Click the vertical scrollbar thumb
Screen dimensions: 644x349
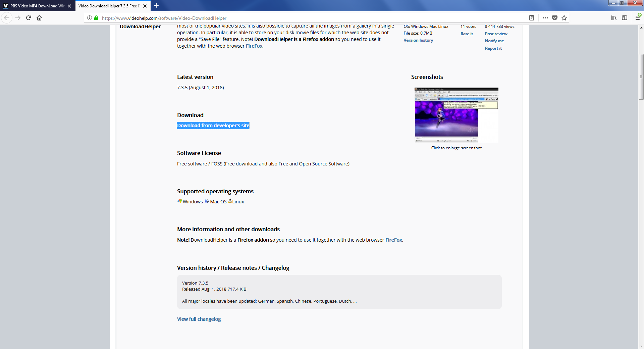[641, 77]
